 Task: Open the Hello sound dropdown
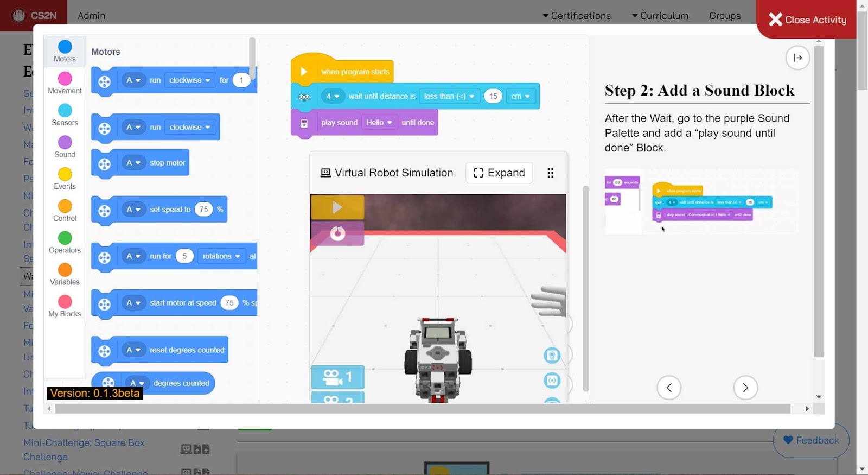click(x=379, y=123)
